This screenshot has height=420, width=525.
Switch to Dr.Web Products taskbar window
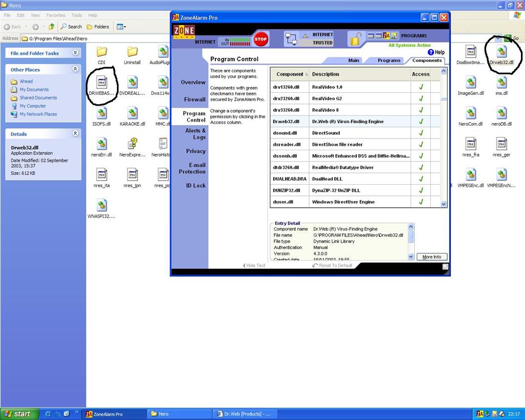point(246,414)
